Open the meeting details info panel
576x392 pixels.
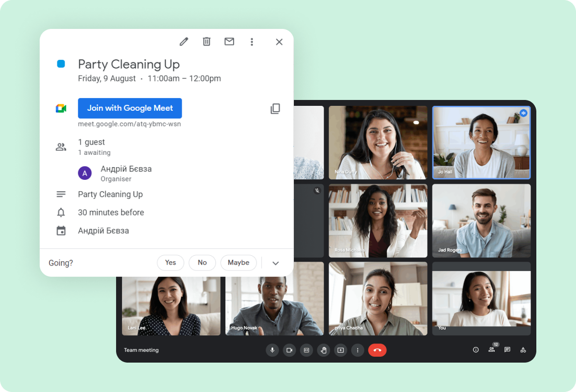tap(475, 350)
